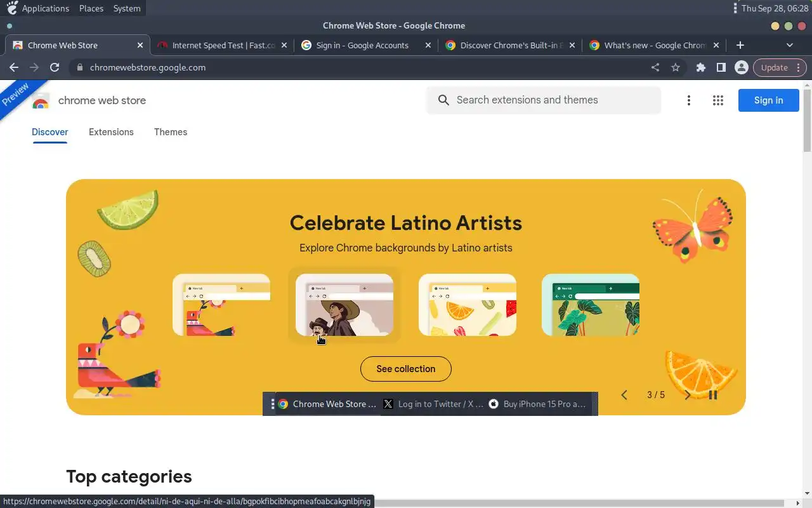812x508 pixels.
Task: Open the Google apps grid
Action: click(718, 100)
